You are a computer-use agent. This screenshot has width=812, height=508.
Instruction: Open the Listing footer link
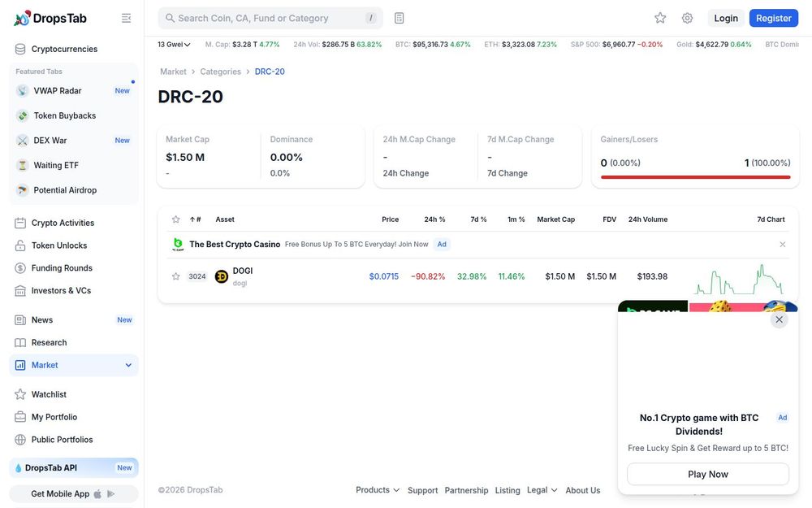508,490
